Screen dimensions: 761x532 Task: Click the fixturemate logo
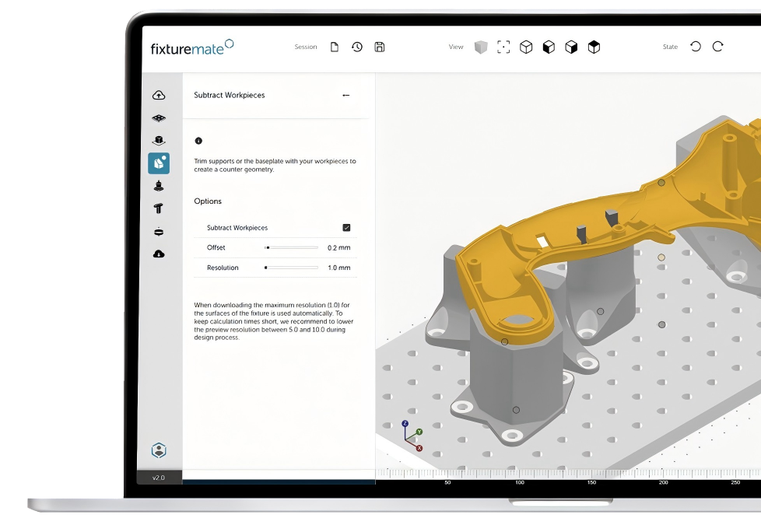point(192,47)
